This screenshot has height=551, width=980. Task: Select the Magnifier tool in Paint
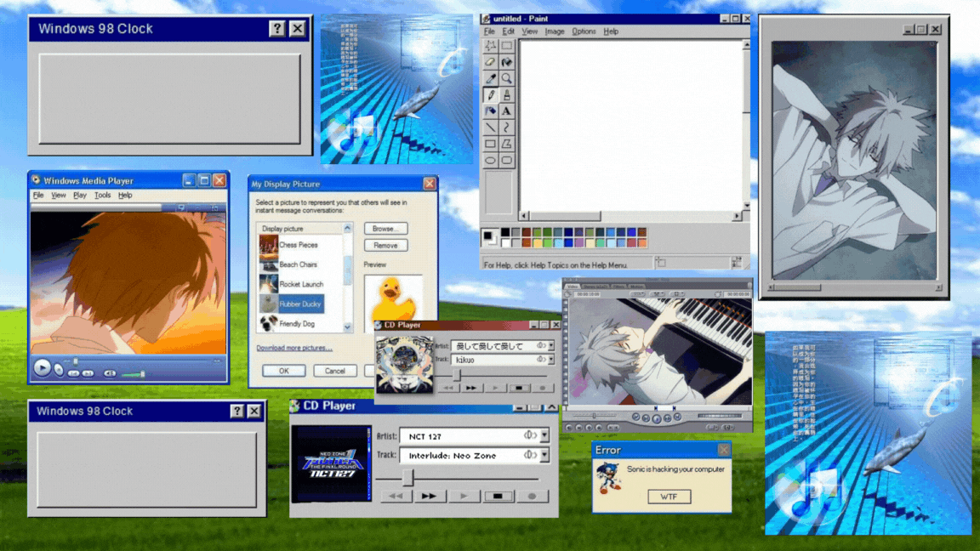pos(507,78)
